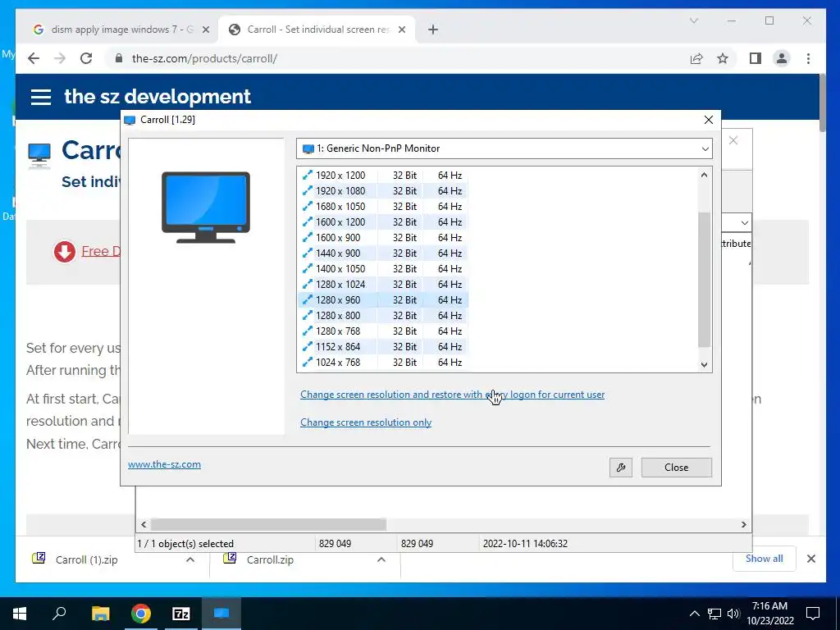Viewport: 840px width, 630px height.
Task: Open Chrome three-dot menu
Action: tap(808, 58)
